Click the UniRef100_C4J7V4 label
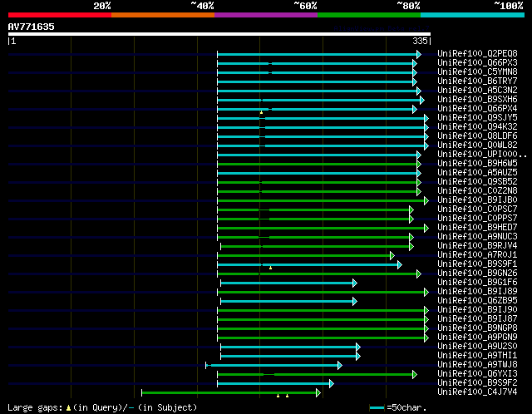Screen dimensions: 532x414 point(477,392)
